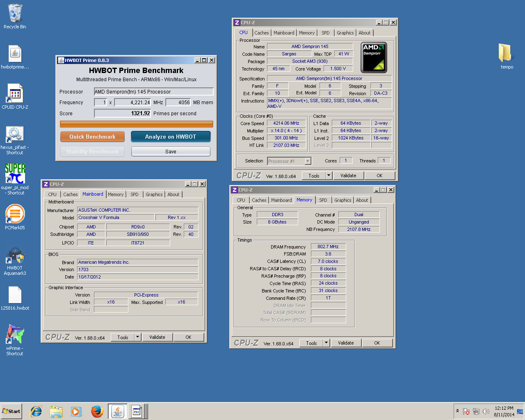The width and height of the screenshot is (525, 420).
Task: Switch to Memory tab in Mainboard window
Action: pyautogui.click(x=116, y=194)
